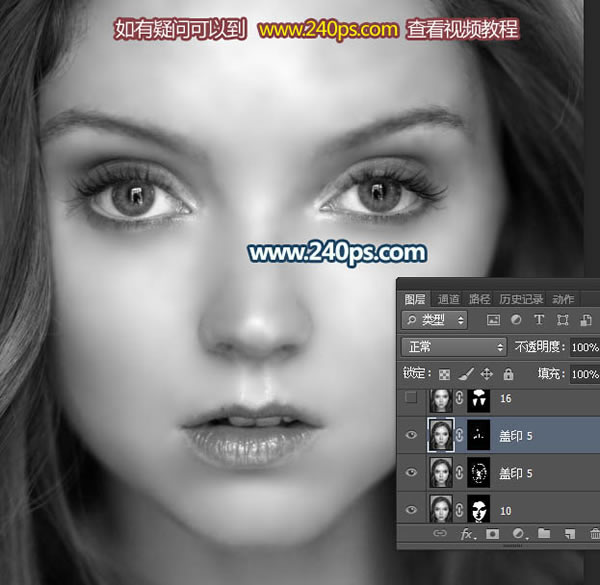Filter layers by shape layers icon
Screen dimensions: 600x585
click(562, 320)
